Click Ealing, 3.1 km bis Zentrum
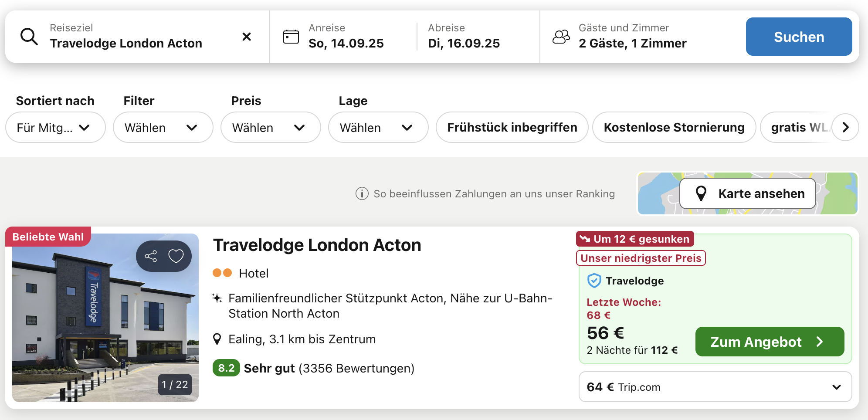Viewport: 868px width, 420px height. click(302, 339)
